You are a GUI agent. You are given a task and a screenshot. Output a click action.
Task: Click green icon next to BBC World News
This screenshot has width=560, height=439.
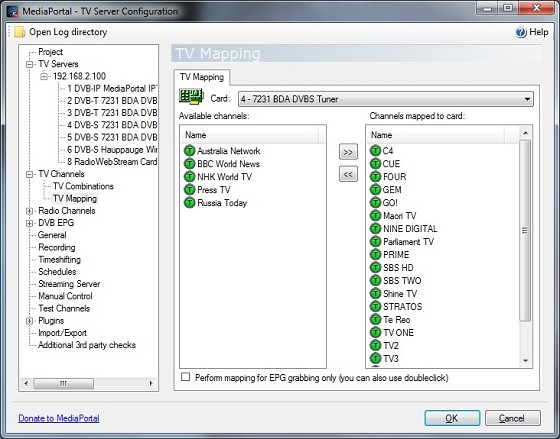189,164
